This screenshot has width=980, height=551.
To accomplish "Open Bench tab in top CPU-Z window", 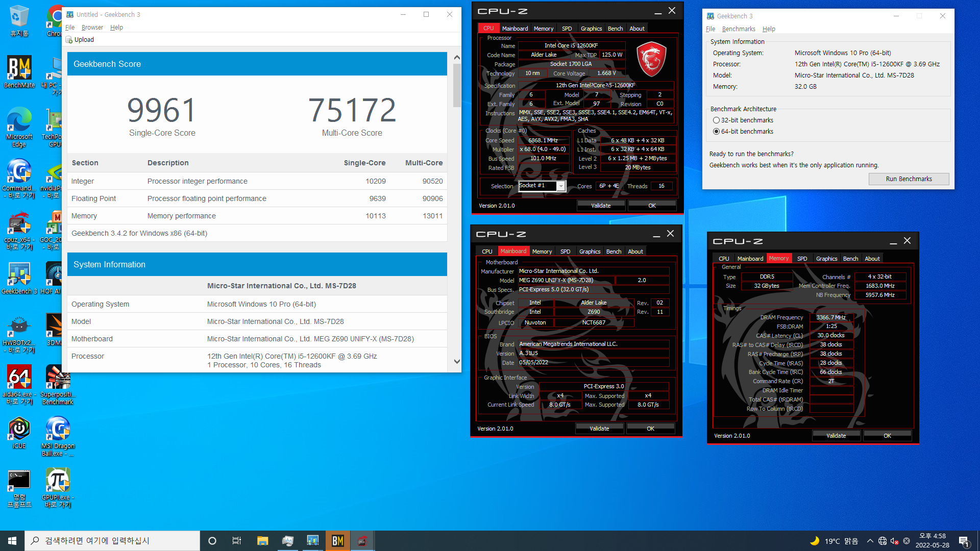I will click(615, 29).
